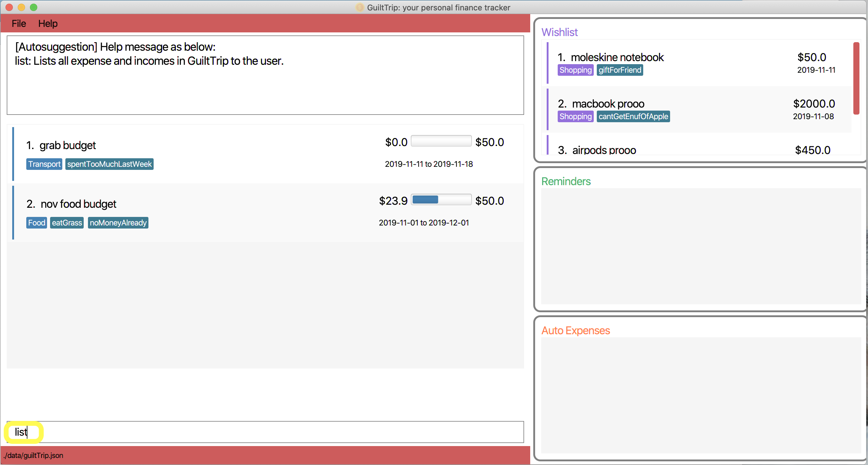
Task: Expand the Reminders section
Action: pyautogui.click(x=567, y=181)
